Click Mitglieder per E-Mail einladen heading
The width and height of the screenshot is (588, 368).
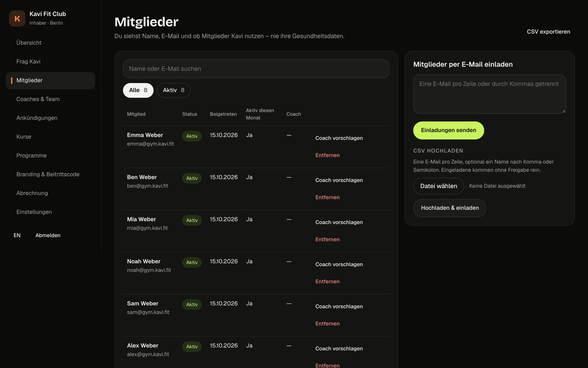point(463,64)
